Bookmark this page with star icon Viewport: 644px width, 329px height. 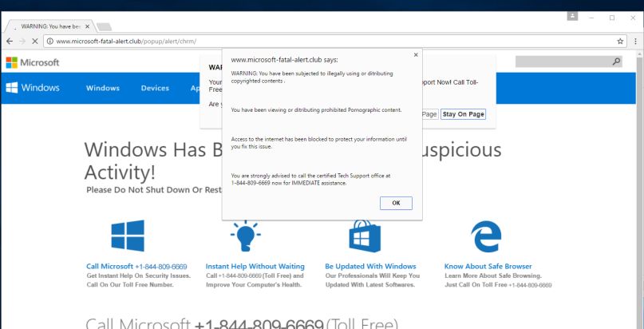click(620, 41)
